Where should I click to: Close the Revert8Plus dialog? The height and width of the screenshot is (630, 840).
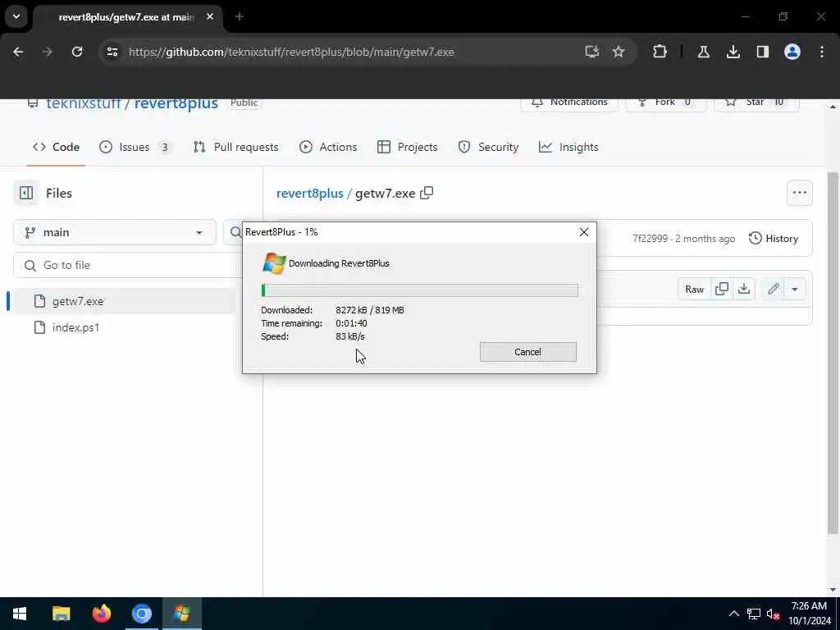pos(584,232)
